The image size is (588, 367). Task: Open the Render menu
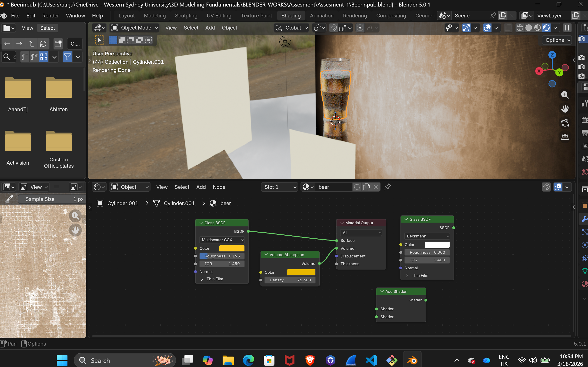click(50, 16)
